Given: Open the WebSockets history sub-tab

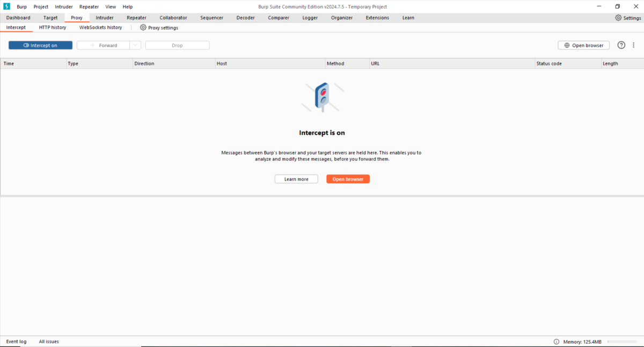Looking at the screenshot, I should coord(100,27).
